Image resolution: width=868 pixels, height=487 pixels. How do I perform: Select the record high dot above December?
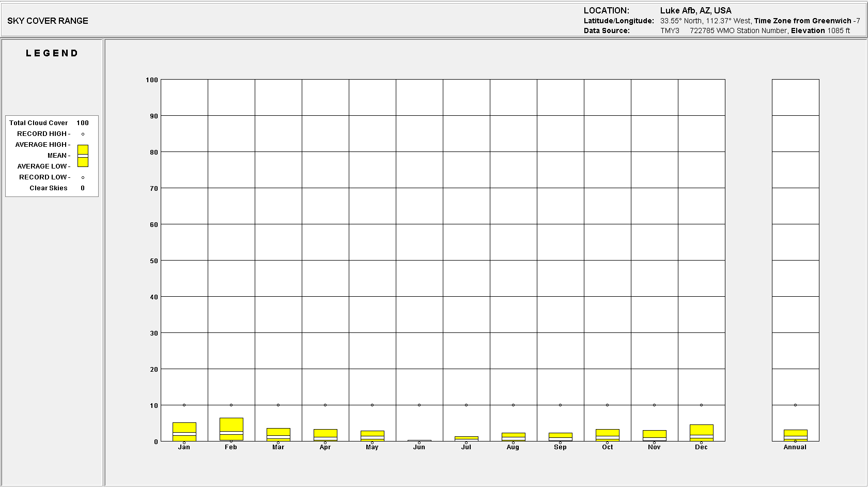pyautogui.click(x=701, y=405)
